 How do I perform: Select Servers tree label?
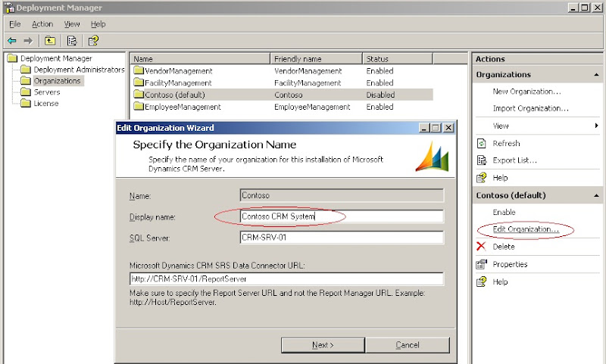click(47, 92)
